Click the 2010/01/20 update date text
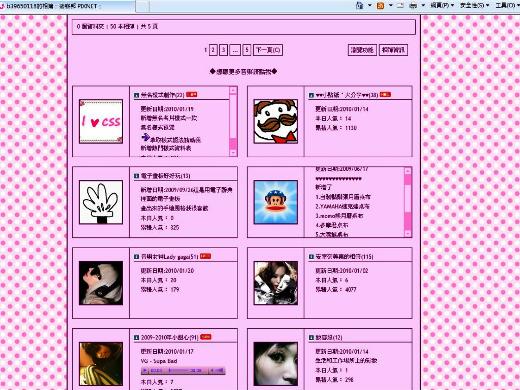 pos(167,271)
